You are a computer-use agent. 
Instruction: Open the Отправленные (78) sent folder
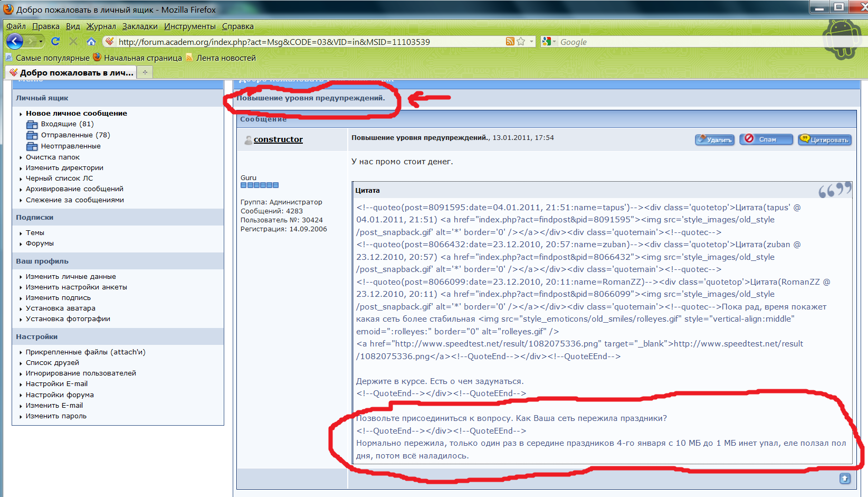[75, 135]
